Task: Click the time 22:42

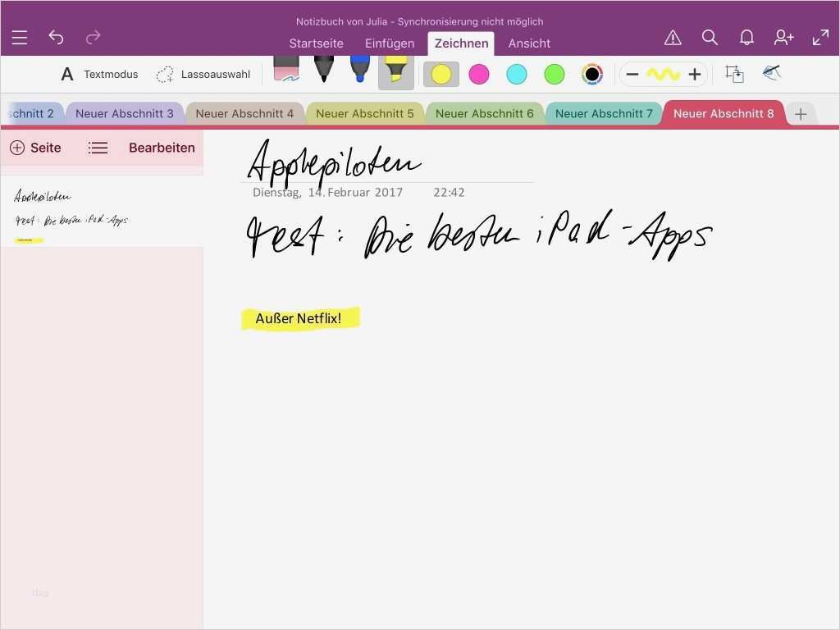Action: [449, 192]
